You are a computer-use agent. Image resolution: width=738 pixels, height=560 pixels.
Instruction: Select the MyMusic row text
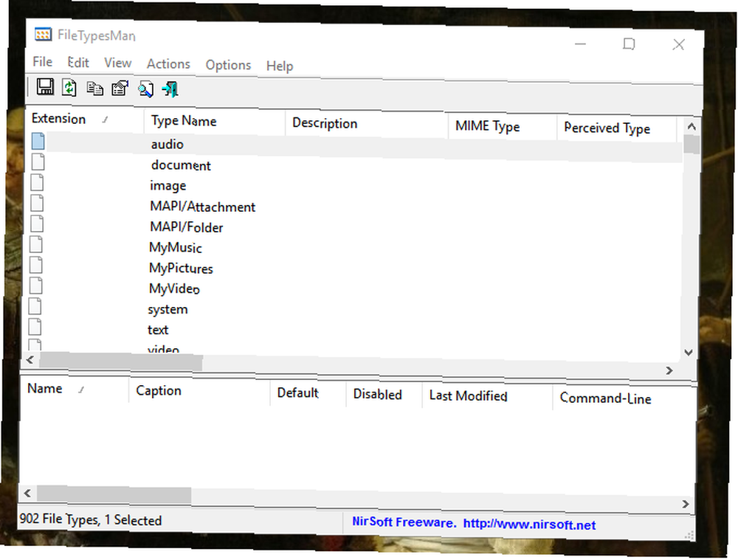click(x=175, y=247)
